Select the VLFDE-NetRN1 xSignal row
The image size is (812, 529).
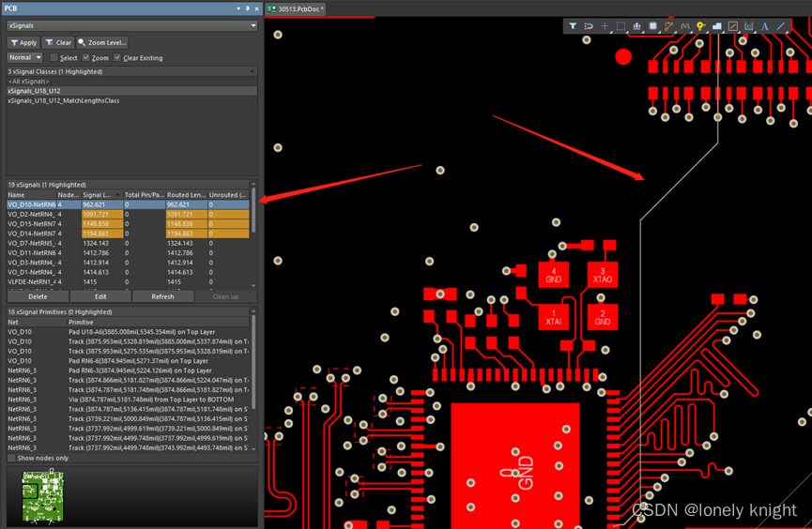[x=128, y=282]
